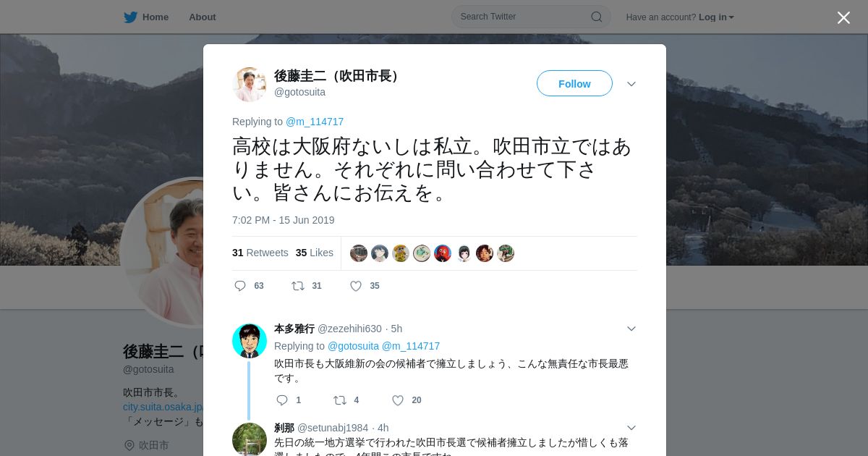Screen dimensions: 868x456
Task: Open the Log in dropdown
Action: tap(716, 17)
